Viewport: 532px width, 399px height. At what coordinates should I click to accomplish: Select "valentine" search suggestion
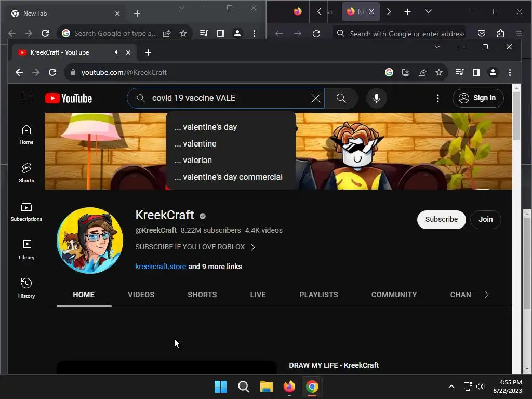pyautogui.click(x=231, y=143)
